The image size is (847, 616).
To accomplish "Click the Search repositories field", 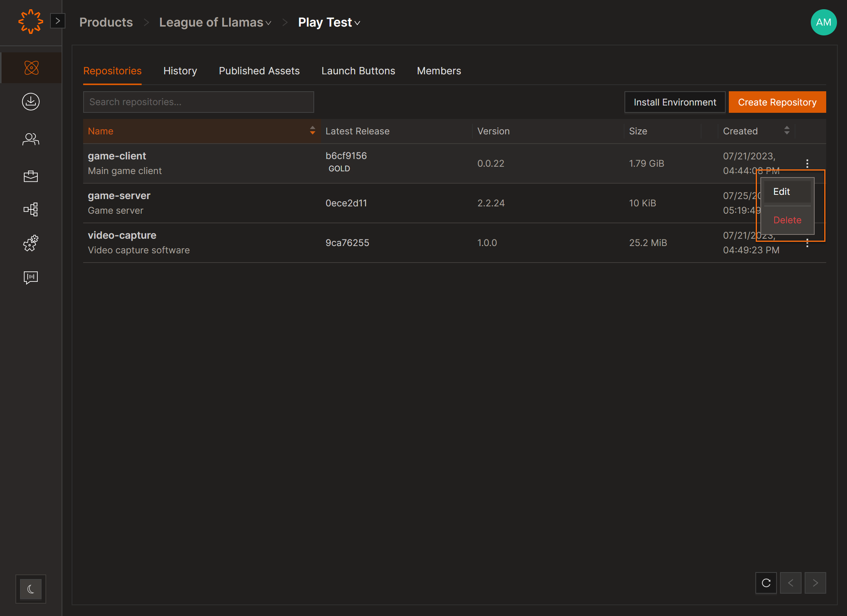I will click(x=198, y=102).
